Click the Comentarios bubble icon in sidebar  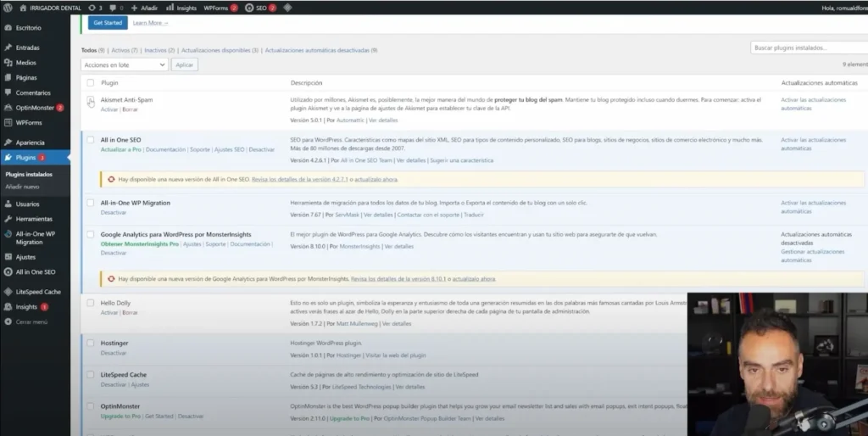pyautogui.click(x=8, y=92)
